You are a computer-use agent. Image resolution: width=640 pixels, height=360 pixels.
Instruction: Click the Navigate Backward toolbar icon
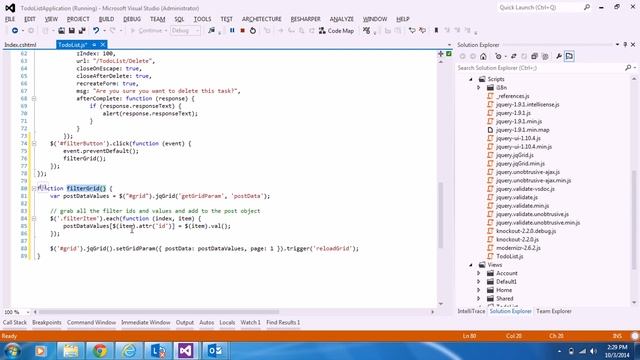[x=15, y=31]
